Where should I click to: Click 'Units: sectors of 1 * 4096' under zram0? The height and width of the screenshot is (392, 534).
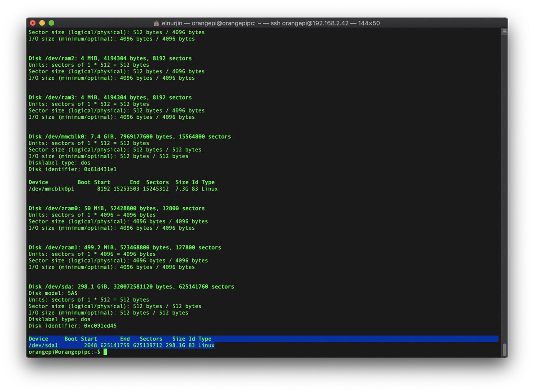click(92, 215)
